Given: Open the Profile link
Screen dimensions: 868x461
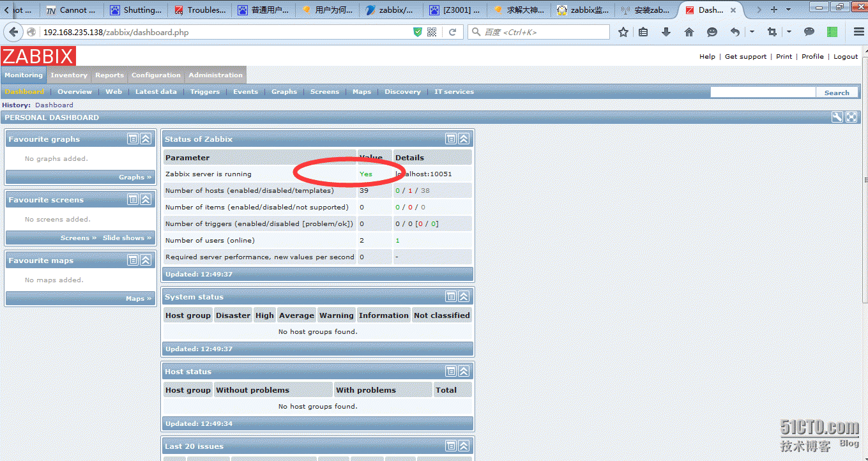Looking at the screenshot, I should (812, 56).
